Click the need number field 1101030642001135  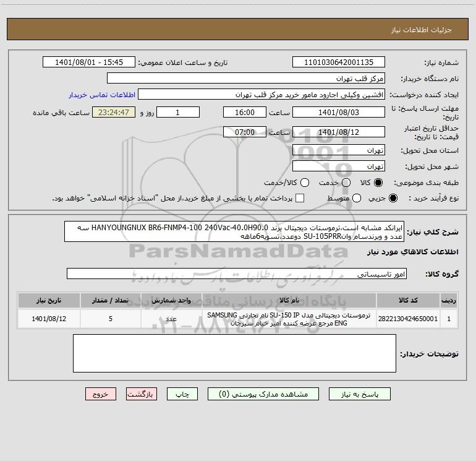click(x=339, y=62)
